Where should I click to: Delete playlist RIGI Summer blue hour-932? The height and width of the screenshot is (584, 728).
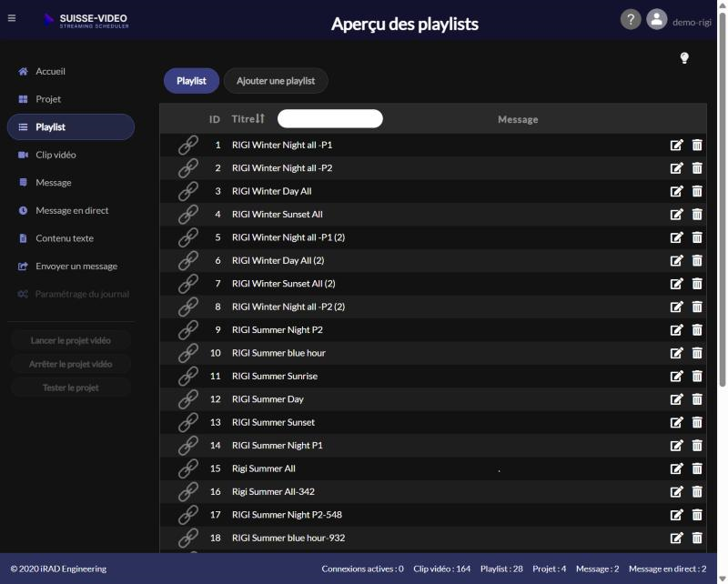click(697, 538)
